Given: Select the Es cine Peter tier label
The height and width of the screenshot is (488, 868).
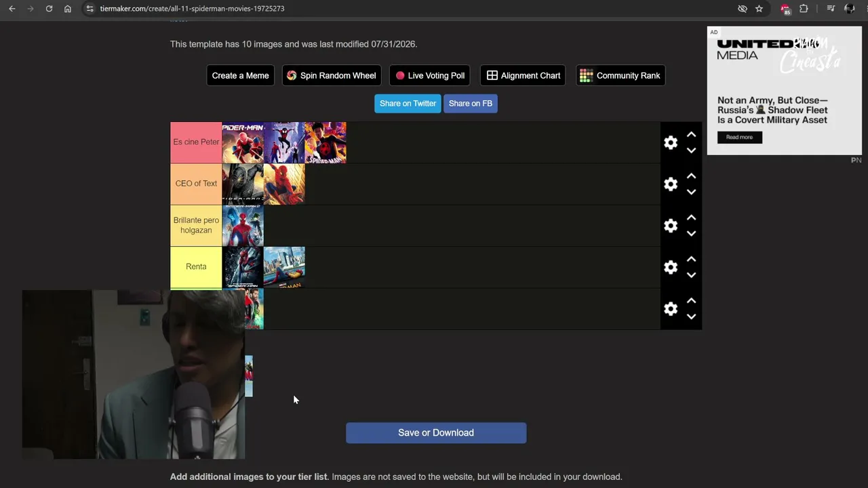Looking at the screenshot, I should (x=196, y=142).
